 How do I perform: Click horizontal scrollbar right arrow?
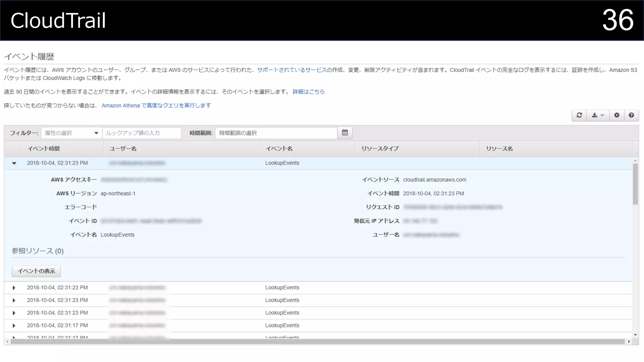click(629, 342)
